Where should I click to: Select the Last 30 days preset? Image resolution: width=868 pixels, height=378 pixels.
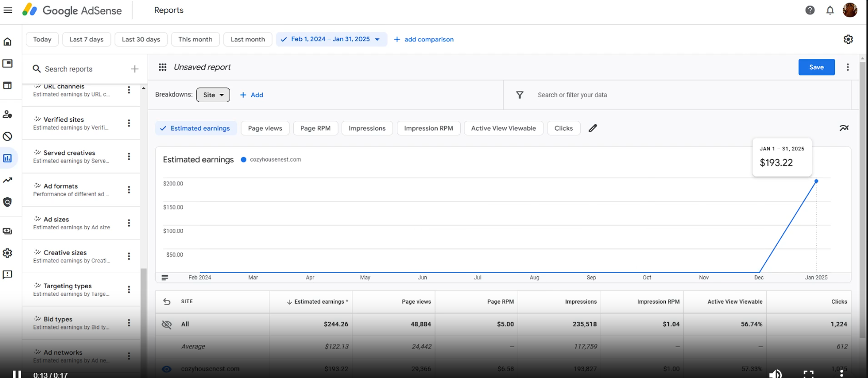click(x=141, y=39)
